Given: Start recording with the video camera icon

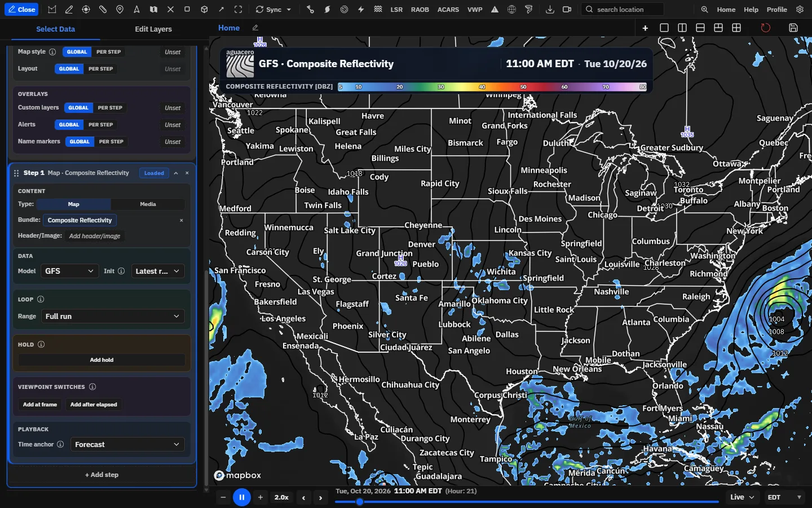Looking at the screenshot, I should point(567,10).
